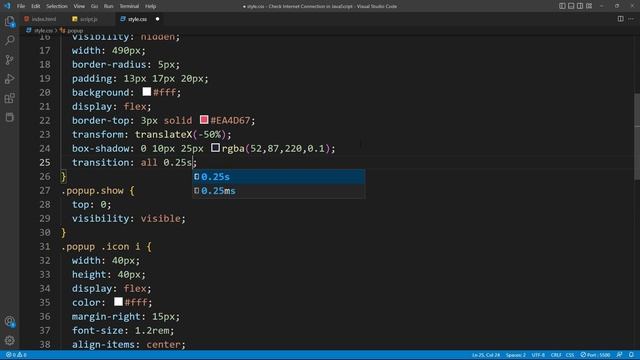Open the Accounts menu icon
This screenshot has width=640, height=360.
tap(9, 322)
